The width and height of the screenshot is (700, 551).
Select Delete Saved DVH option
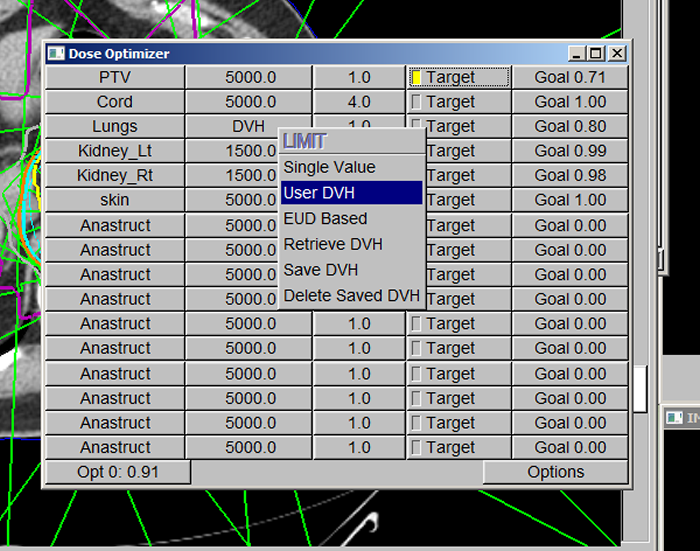[x=350, y=296]
